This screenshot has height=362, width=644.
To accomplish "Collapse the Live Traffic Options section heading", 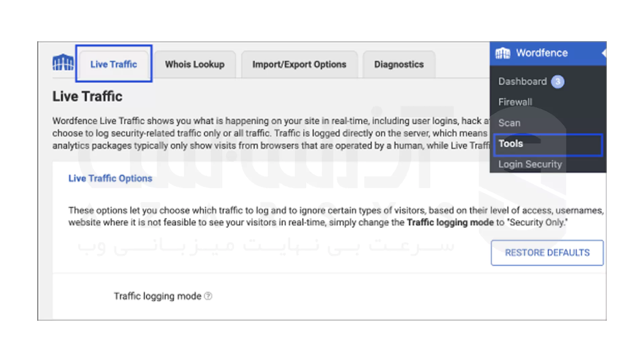I will click(x=110, y=178).
